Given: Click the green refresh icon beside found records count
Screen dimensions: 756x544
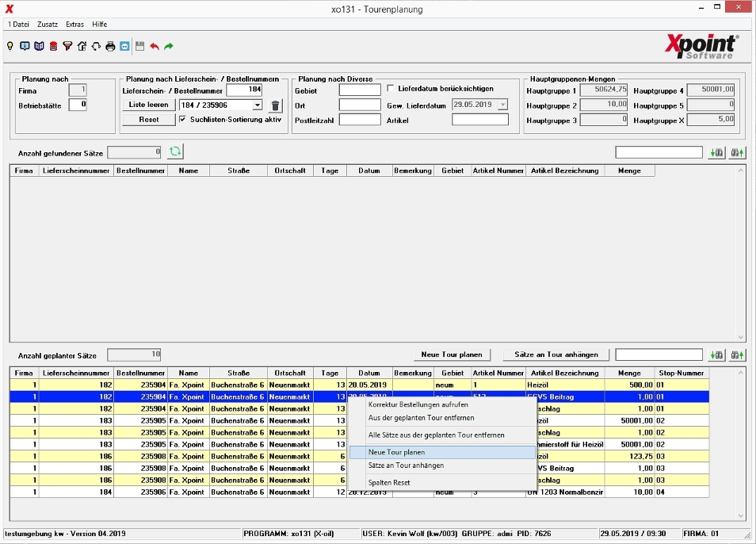Looking at the screenshot, I should coord(175,152).
